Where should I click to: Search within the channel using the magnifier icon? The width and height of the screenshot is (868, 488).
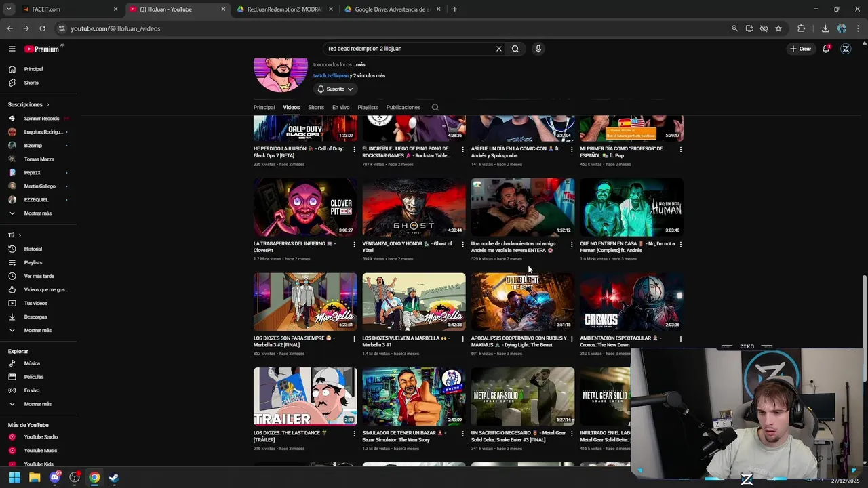click(x=435, y=107)
